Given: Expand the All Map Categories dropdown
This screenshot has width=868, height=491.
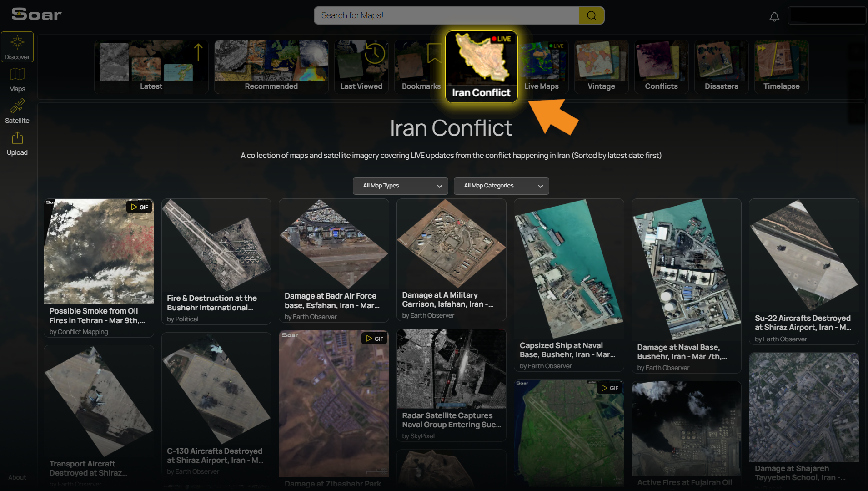Looking at the screenshot, I should tap(501, 186).
